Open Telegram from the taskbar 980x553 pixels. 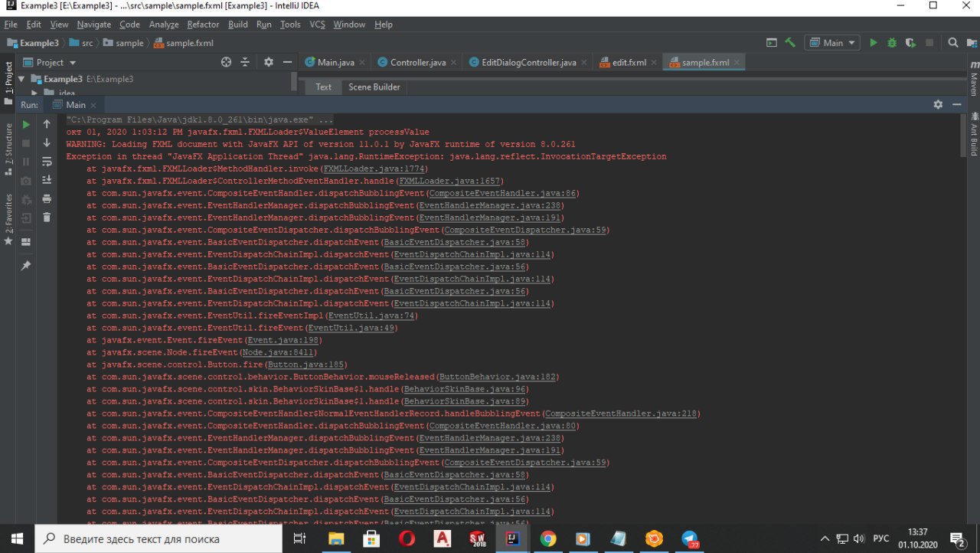689,538
